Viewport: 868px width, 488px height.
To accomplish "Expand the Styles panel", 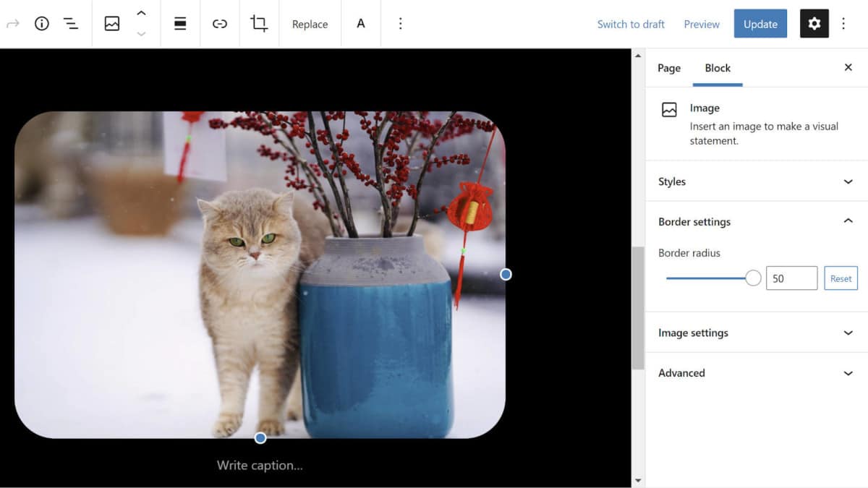I will click(x=755, y=181).
